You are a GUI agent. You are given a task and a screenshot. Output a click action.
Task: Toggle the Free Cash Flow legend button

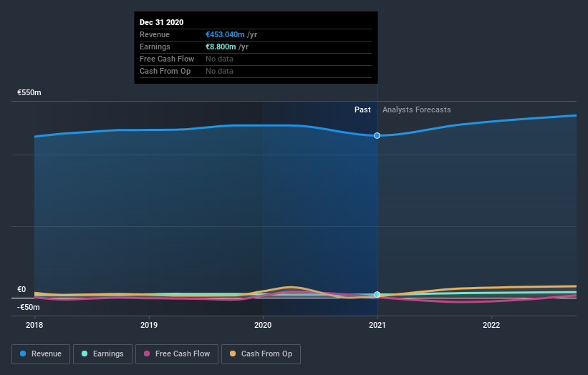pyautogui.click(x=177, y=354)
